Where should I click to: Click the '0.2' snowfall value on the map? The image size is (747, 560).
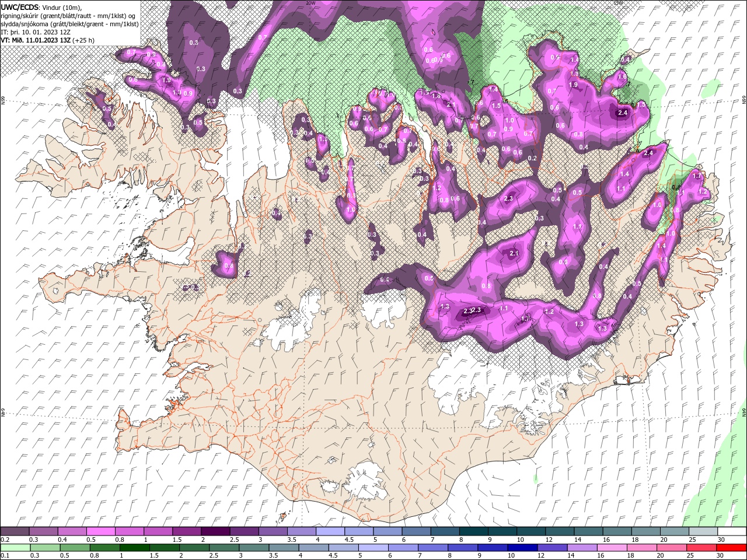coord(532,159)
